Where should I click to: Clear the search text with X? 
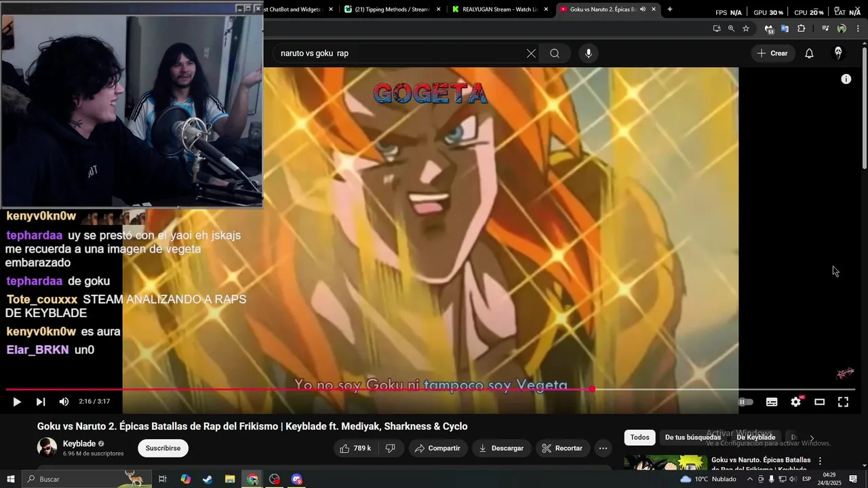point(531,54)
